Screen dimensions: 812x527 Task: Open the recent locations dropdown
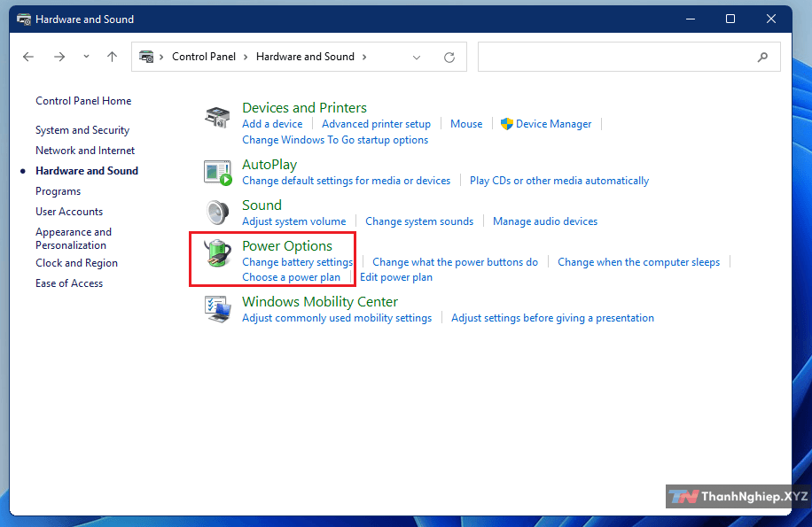[87, 57]
